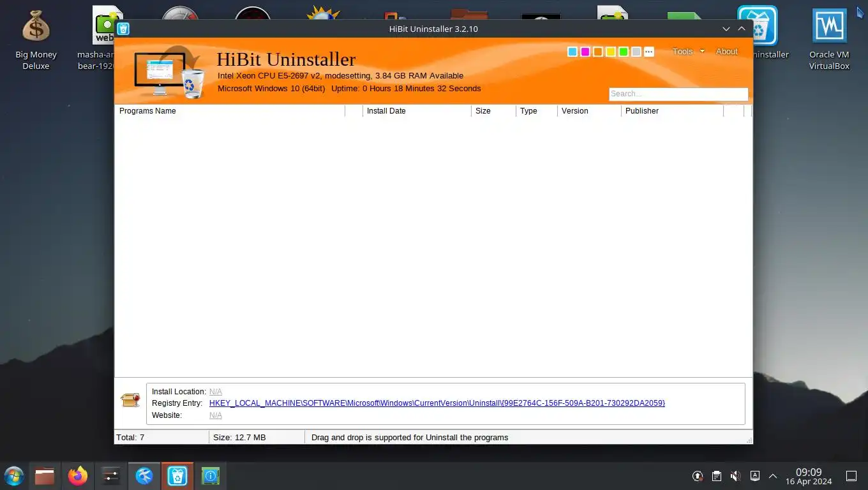Pick the green theme color swatch
Screen dimensions: 868x490
pos(623,52)
